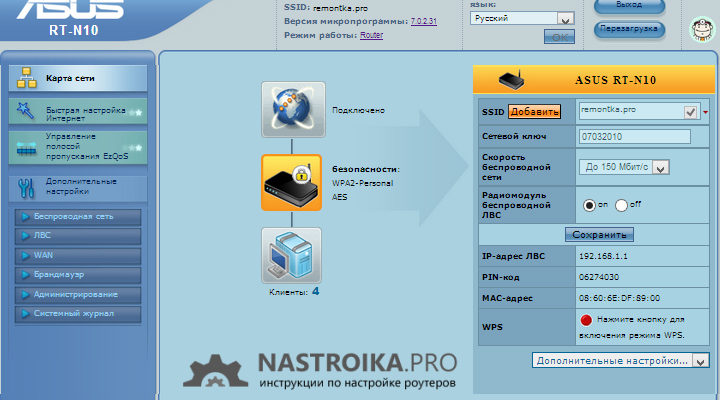Image resolution: width=720 pixels, height=400 pixels.
Task: Click the network key field 07032010
Action: 635,137
